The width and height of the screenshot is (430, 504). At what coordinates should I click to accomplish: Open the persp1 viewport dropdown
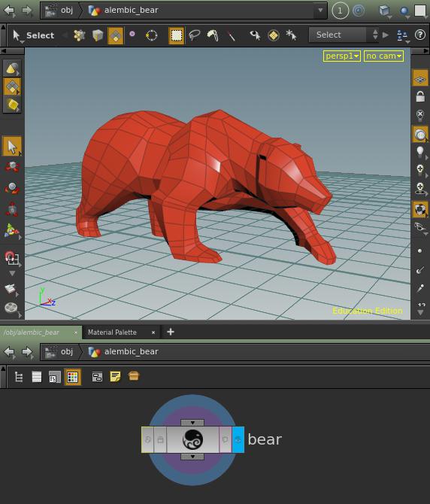coord(342,56)
